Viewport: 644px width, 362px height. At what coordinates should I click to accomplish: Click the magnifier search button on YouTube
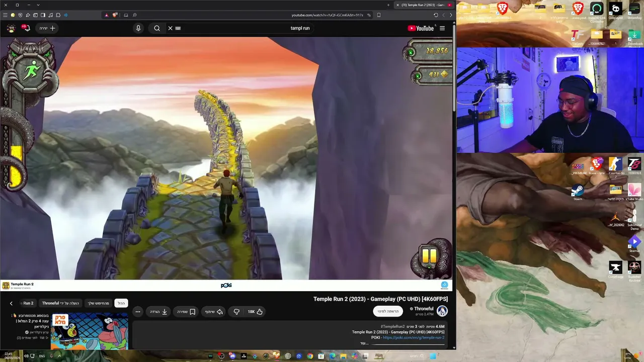(x=157, y=28)
